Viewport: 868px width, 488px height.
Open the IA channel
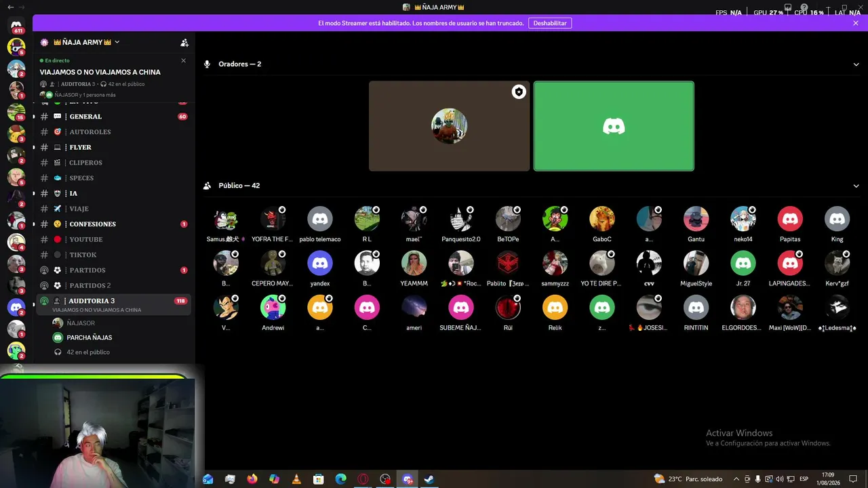click(x=113, y=193)
